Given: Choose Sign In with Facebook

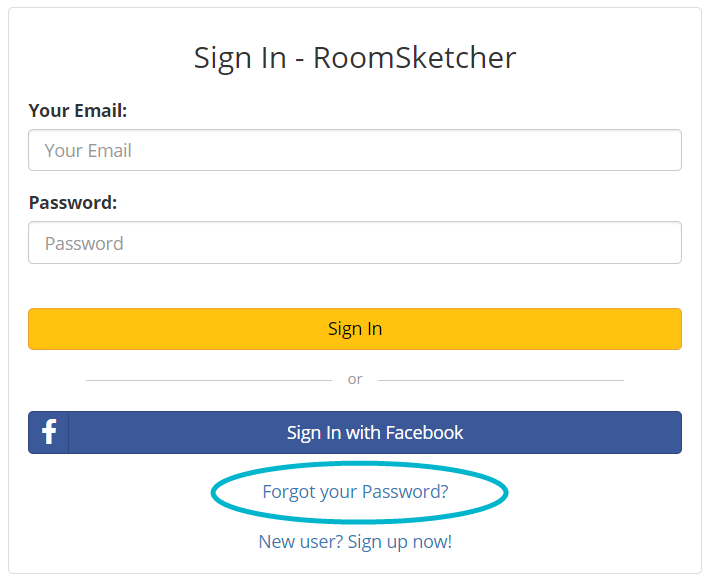Looking at the screenshot, I should coord(355,432).
